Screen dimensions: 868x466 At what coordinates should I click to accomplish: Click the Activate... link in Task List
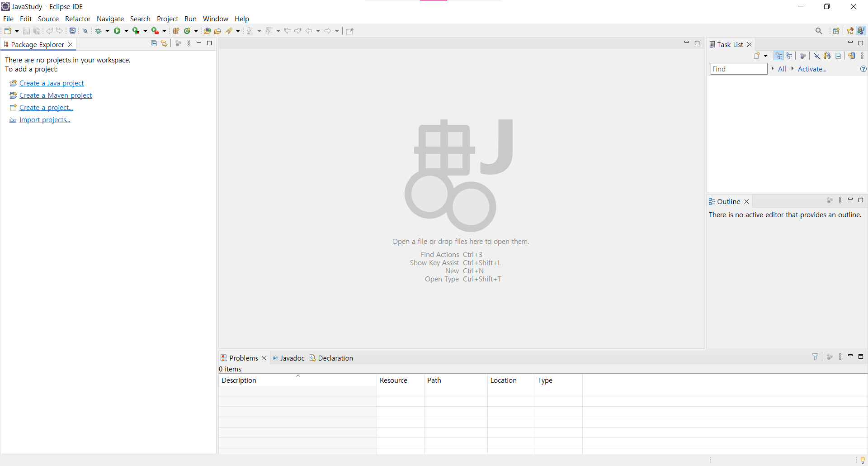coord(812,69)
